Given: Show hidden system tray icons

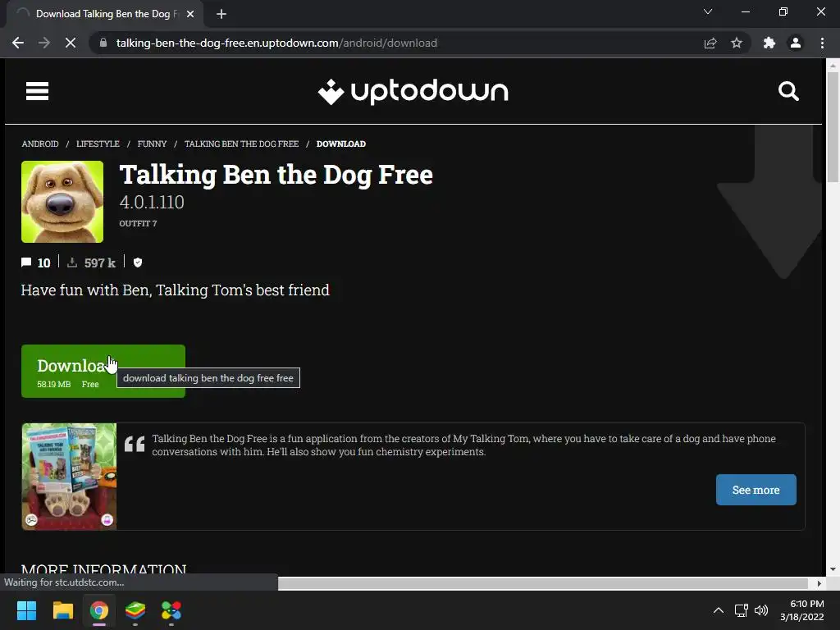Looking at the screenshot, I should pos(719,610).
